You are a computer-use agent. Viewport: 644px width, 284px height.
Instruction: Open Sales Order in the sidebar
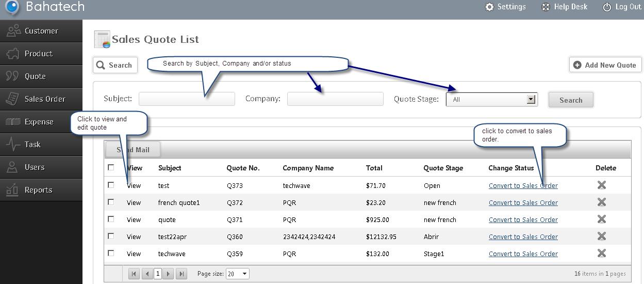click(x=41, y=99)
